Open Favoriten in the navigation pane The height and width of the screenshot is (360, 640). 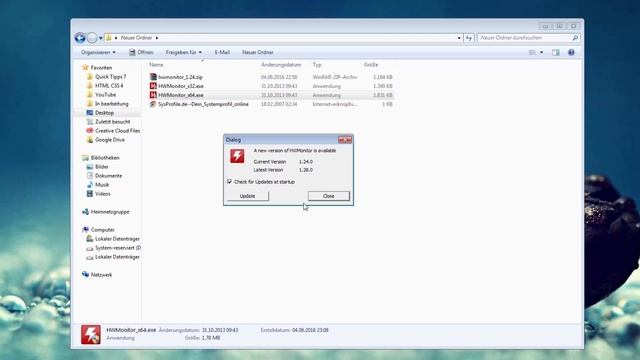[101, 67]
